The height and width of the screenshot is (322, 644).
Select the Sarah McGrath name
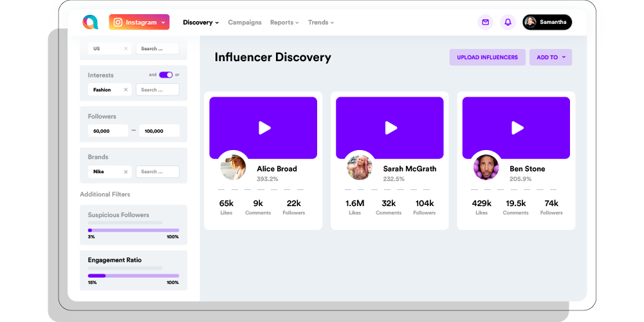[410, 169]
